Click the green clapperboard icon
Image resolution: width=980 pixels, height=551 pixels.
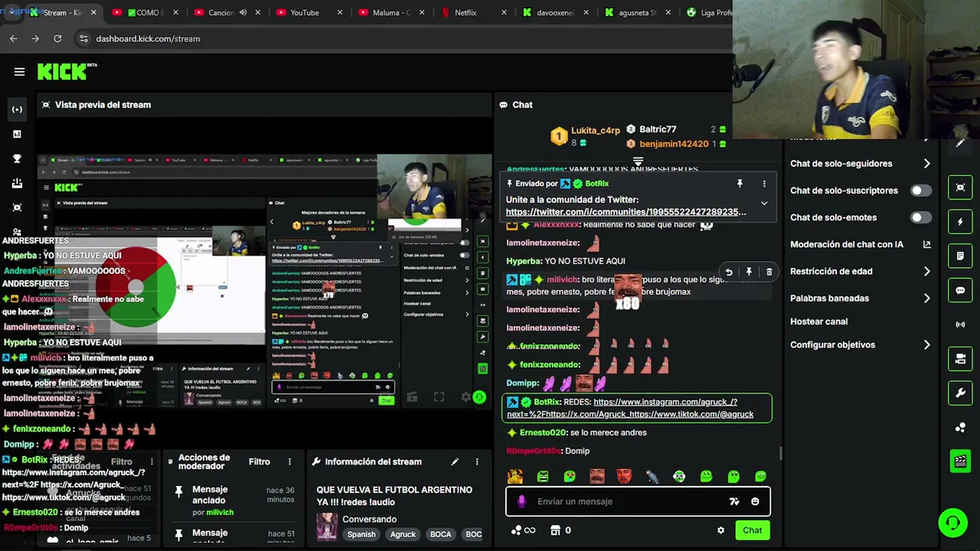click(x=960, y=461)
